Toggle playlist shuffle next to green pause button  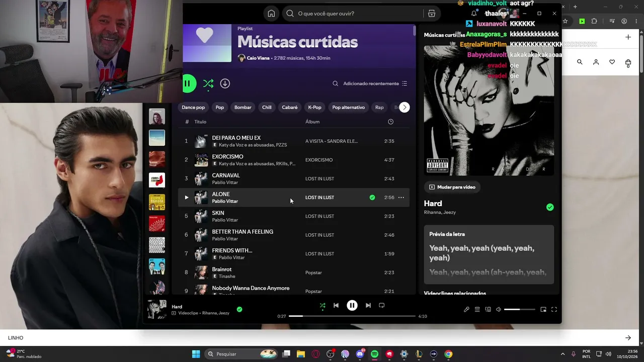[208, 83]
